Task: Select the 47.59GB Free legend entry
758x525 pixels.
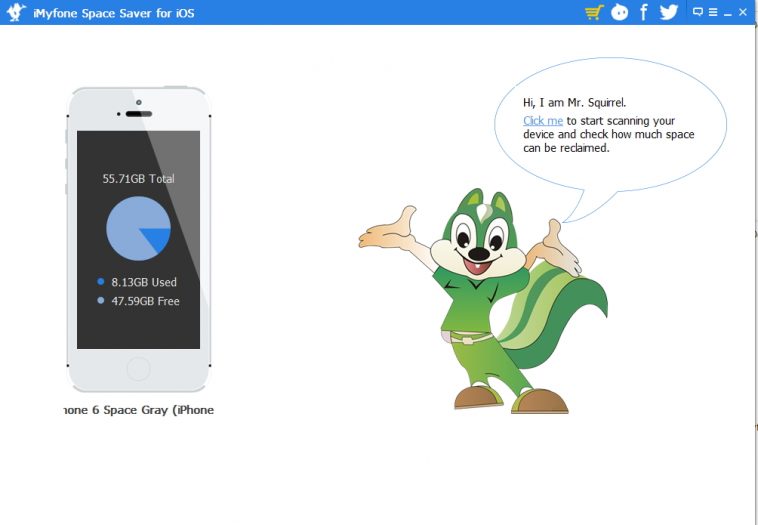Action: click(x=145, y=300)
